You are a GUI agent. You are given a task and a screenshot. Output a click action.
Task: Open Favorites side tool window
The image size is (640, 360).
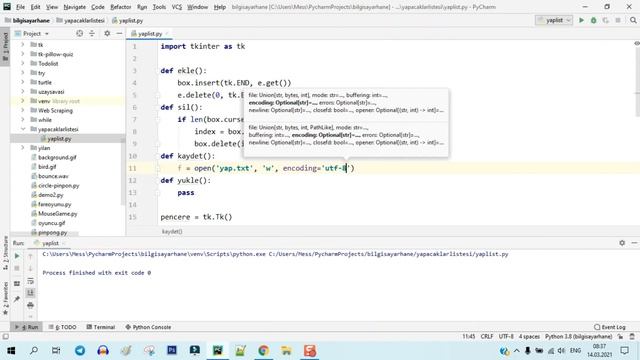point(5,298)
